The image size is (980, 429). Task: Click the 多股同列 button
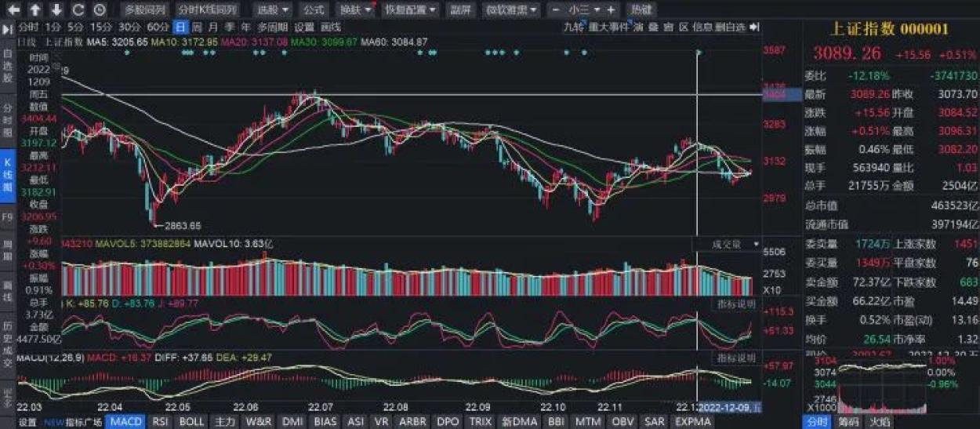pos(145,10)
